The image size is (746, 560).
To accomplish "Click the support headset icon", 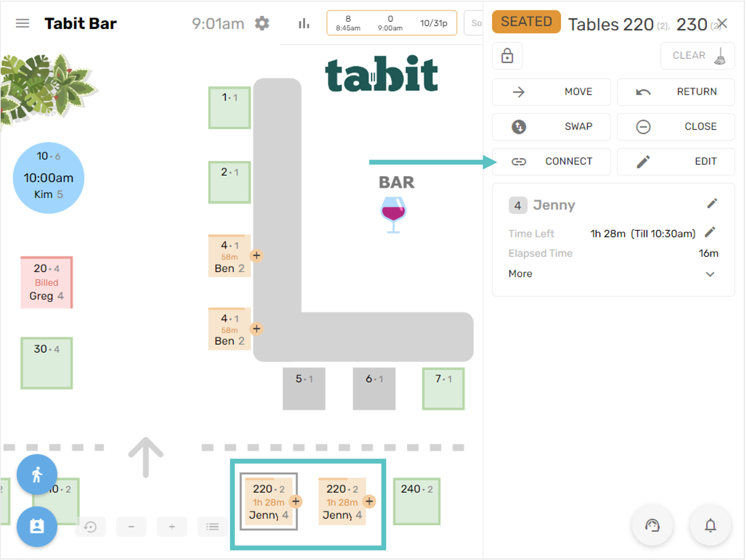I will (652, 526).
